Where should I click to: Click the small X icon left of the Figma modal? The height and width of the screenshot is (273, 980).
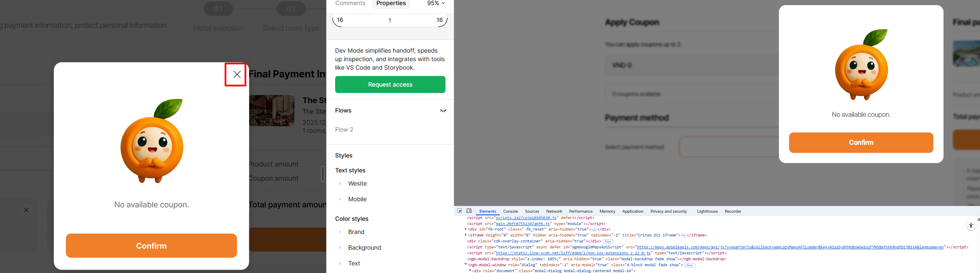tap(26, 210)
